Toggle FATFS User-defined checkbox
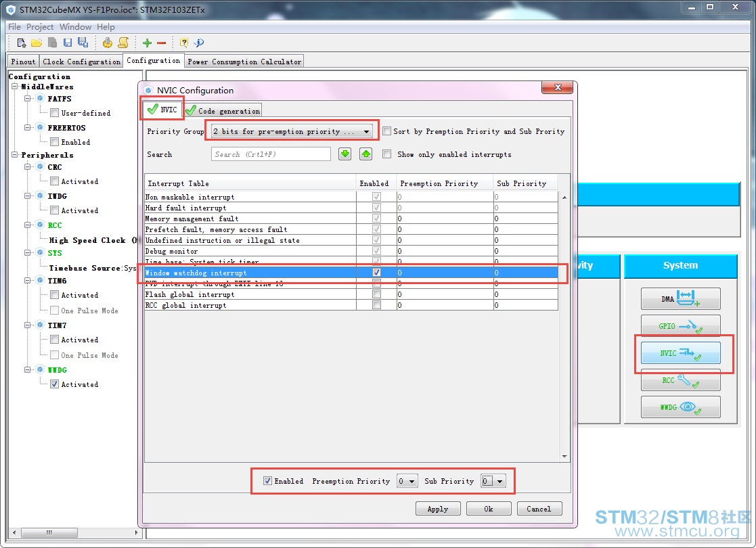756x548 pixels. click(x=54, y=113)
